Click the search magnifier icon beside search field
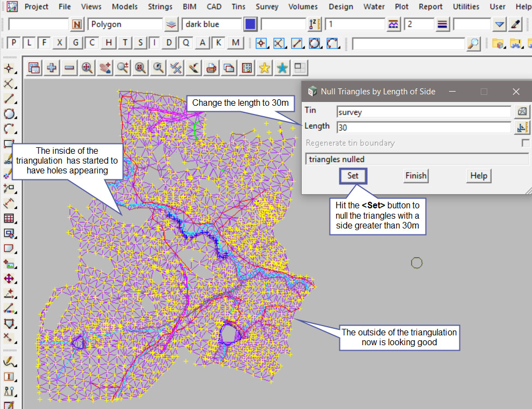 click(x=474, y=44)
